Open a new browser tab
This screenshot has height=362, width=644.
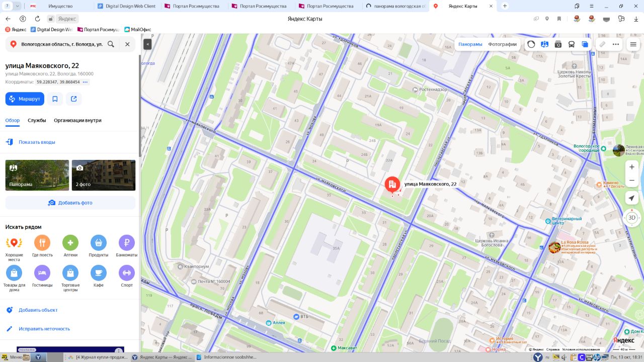pos(505,6)
